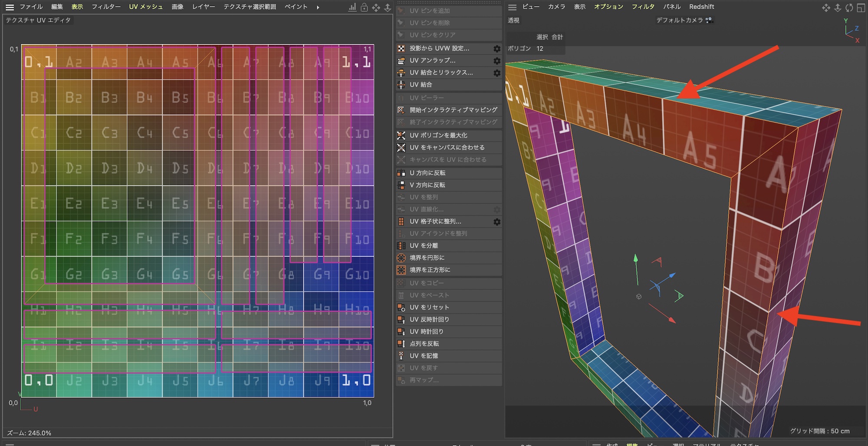Click the G9 tile on the UV texture canvas
The image size is (868, 446).
(322, 274)
